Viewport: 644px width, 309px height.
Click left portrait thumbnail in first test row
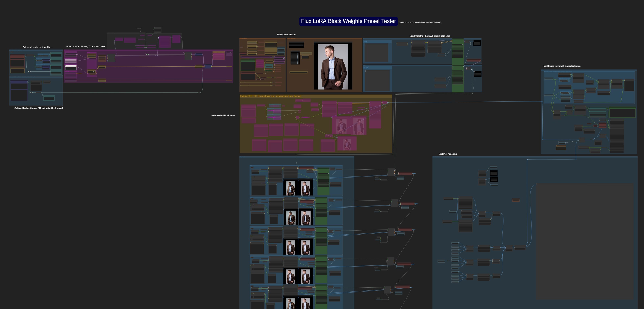[x=290, y=188]
